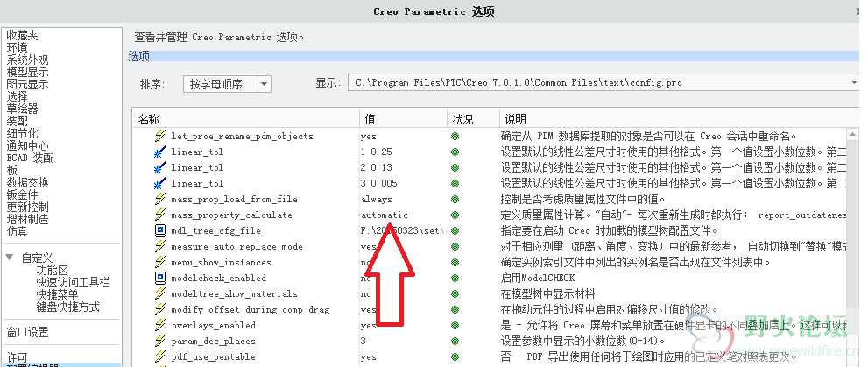Open the 许可 category

(17, 357)
